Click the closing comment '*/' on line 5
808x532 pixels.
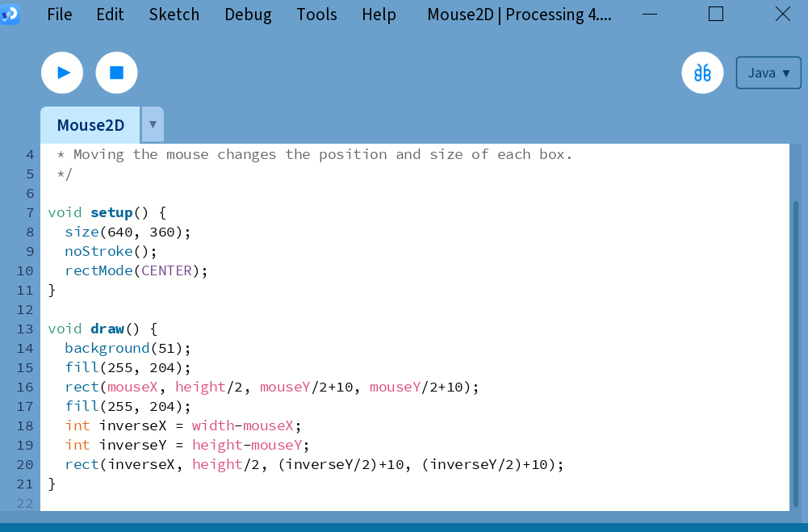65,174
